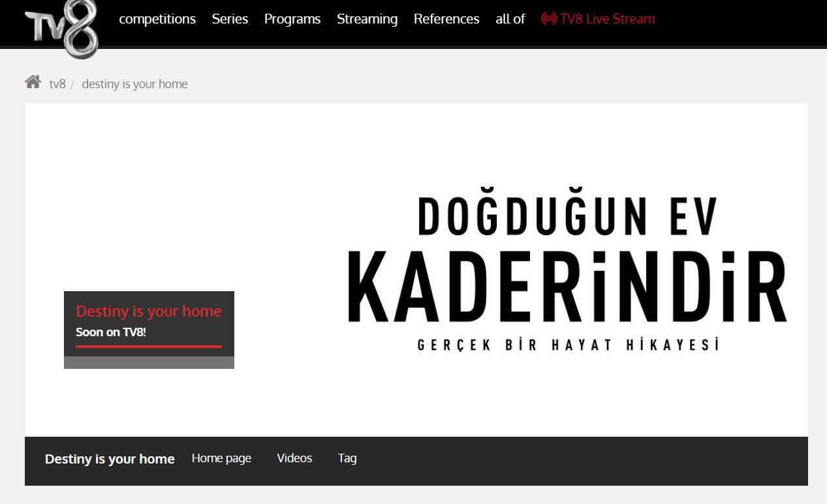Open the References menu item

446,19
